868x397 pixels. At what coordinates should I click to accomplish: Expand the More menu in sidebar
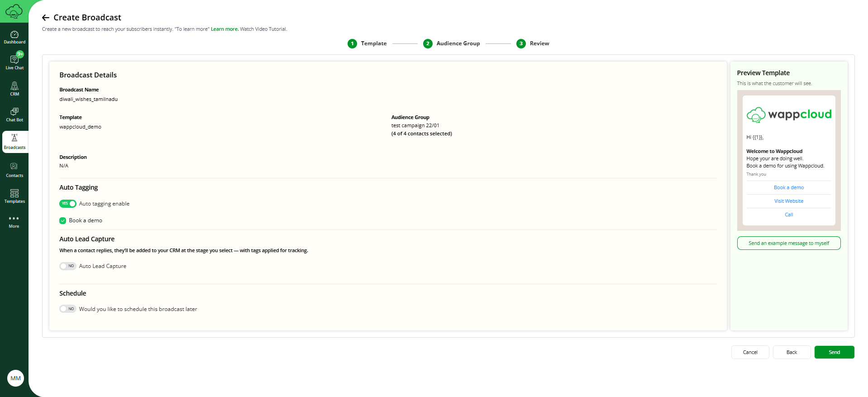(x=14, y=221)
